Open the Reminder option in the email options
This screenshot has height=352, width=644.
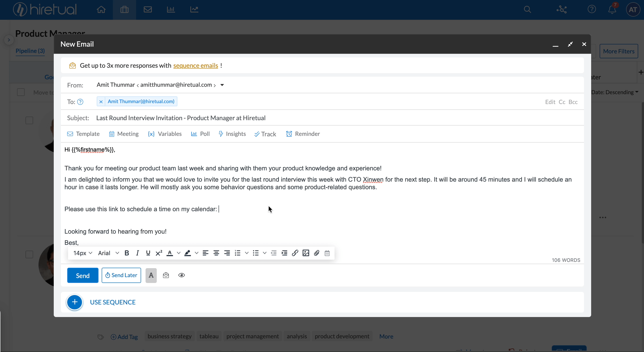pyautogui.click(x=303, y=134)
